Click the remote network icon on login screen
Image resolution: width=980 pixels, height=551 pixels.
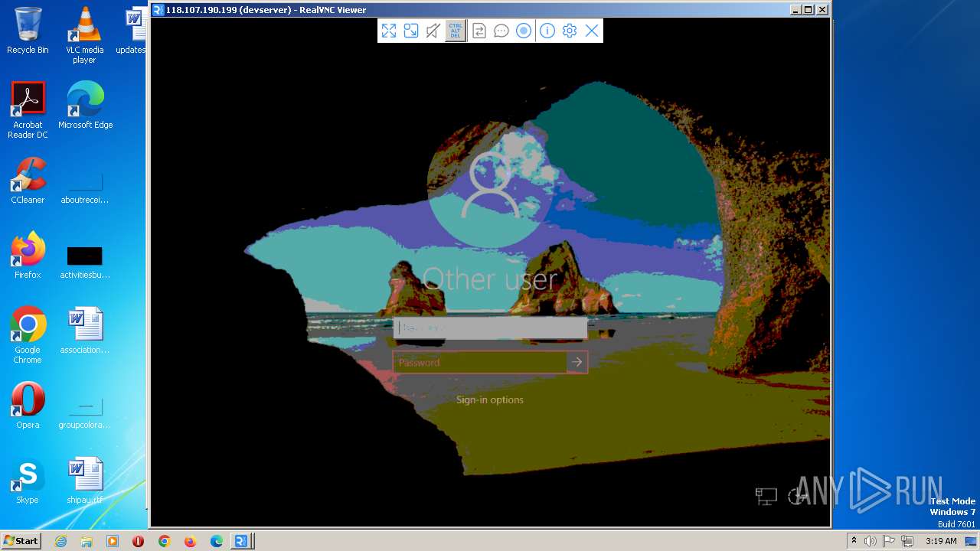[766, 497]
